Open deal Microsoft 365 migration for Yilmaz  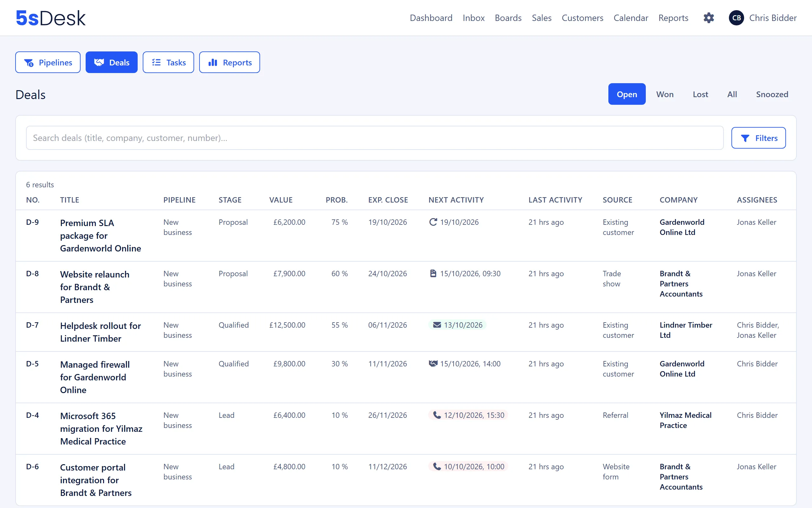[101, 428]
